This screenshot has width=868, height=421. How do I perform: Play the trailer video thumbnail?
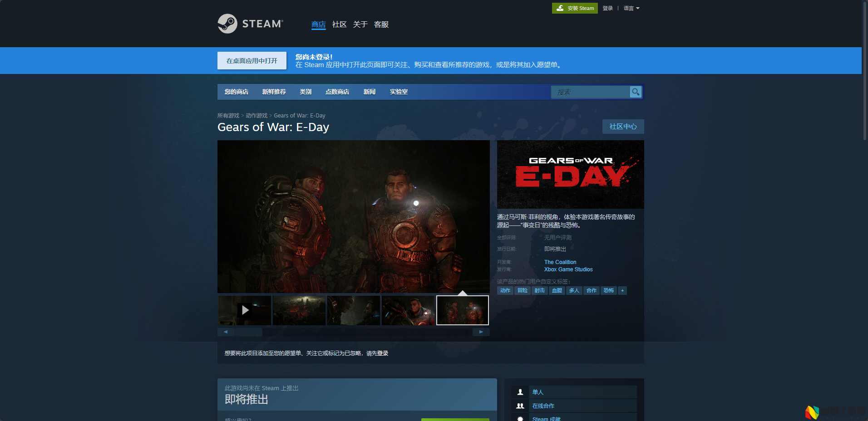coord(245,310)
